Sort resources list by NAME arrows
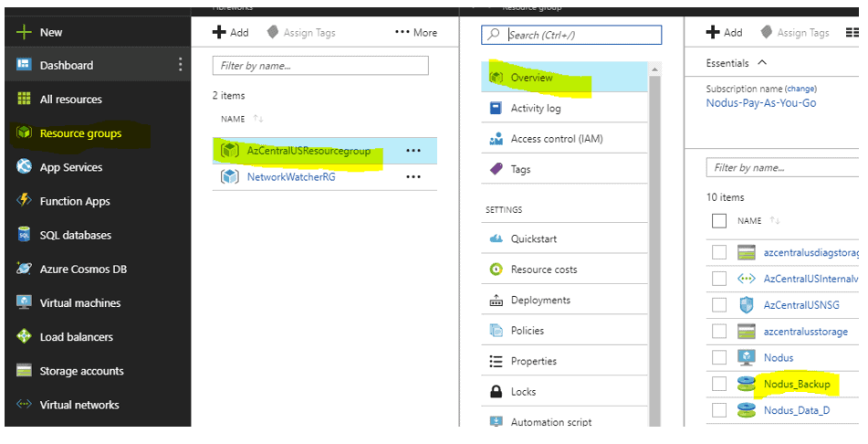Screen dimensions: 868x444 tap(775, 220)
